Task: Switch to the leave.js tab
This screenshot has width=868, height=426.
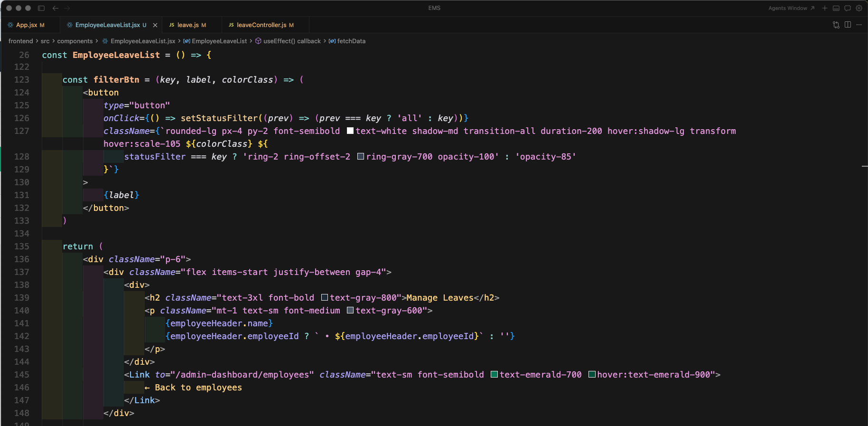Action: [192, 25]
